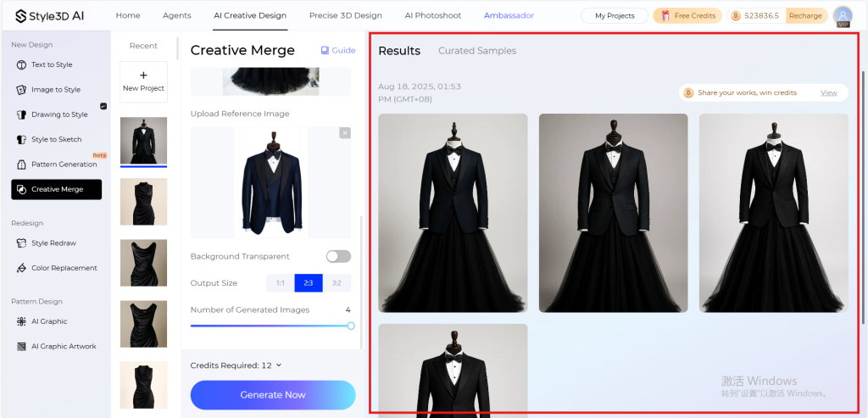Click the Recent heading in project list
The image size is (868, 418).
(143, 46)
